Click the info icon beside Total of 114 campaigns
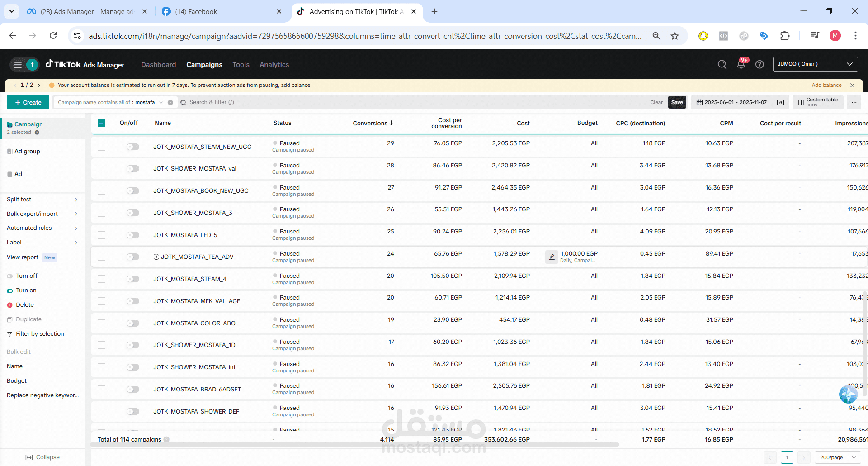The width and height of the screenshot is (868, 466). (x=166, y=439)
